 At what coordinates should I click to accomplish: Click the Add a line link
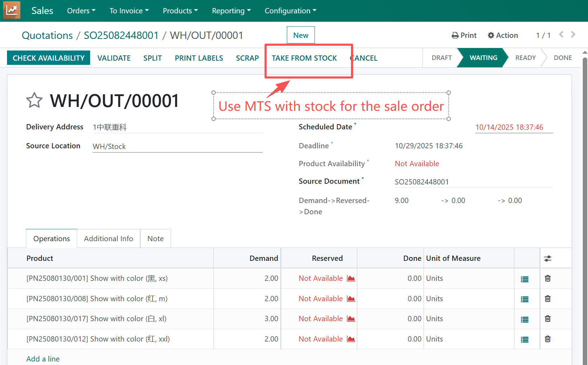(43, 359)
